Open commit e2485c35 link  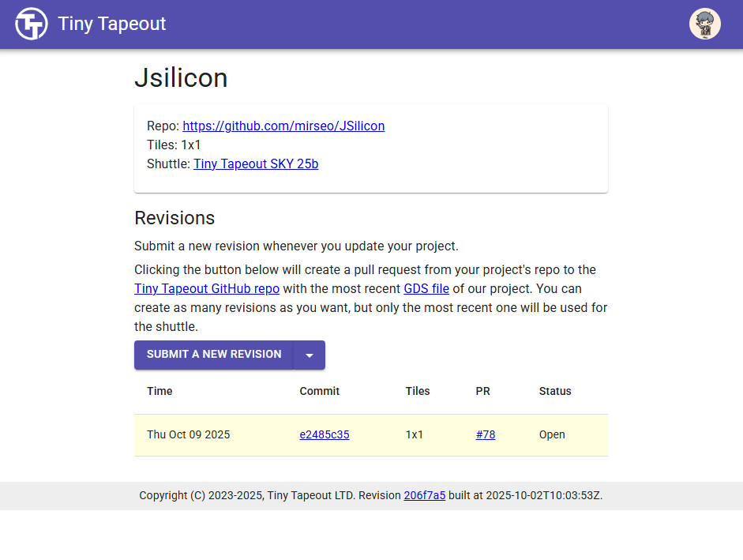[324, 434]
